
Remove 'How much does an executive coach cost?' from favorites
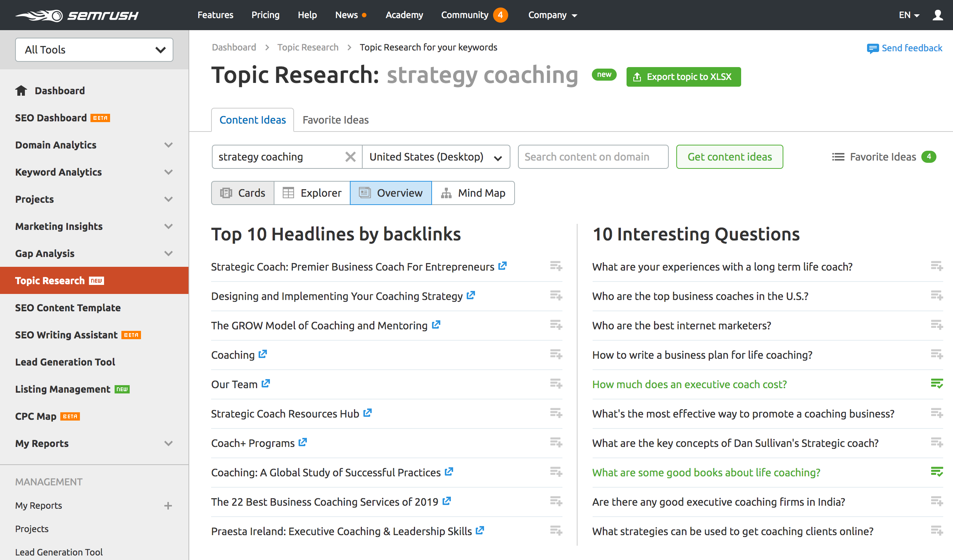[x=936, y=384]
